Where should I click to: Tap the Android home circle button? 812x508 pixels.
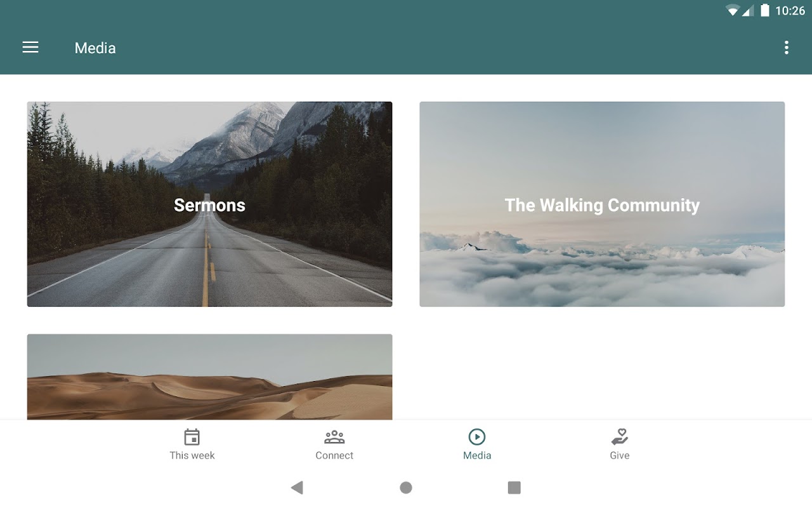(x=406, y=488)
